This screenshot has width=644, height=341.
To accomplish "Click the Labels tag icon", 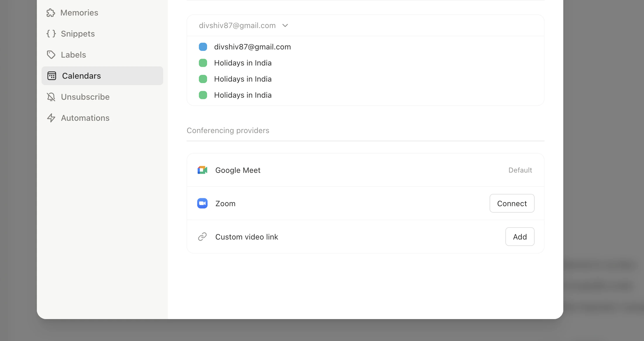I will click(51, 55).
